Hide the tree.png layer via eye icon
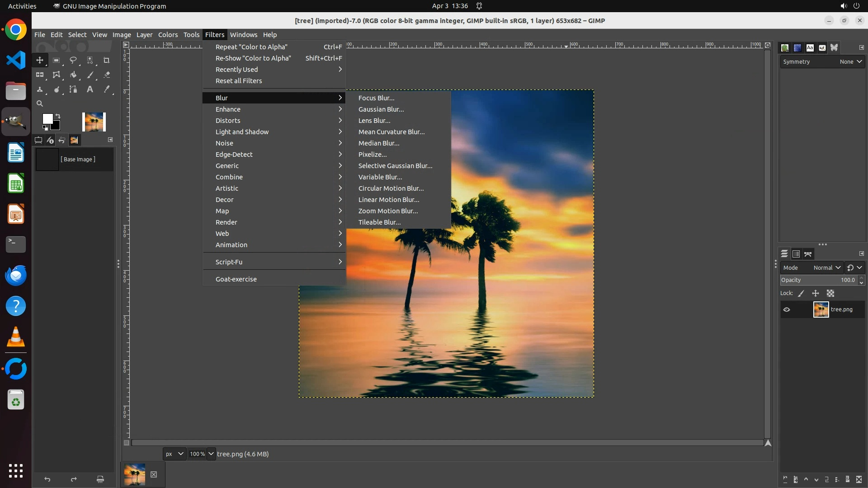868x488 pixels. 787,310
